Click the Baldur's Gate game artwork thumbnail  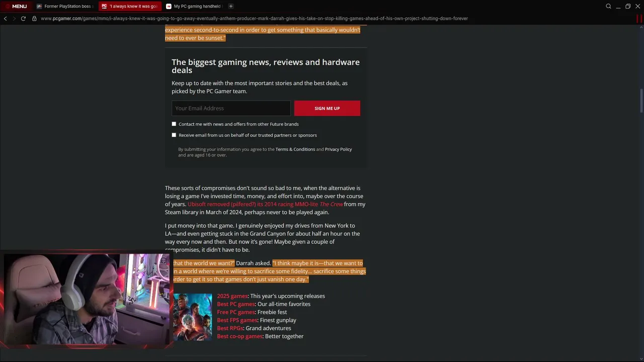pos(193,317)
